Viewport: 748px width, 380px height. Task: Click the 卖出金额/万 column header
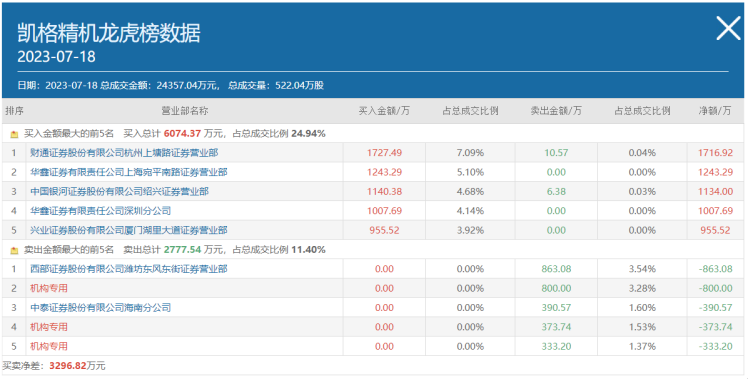(556, 111)
